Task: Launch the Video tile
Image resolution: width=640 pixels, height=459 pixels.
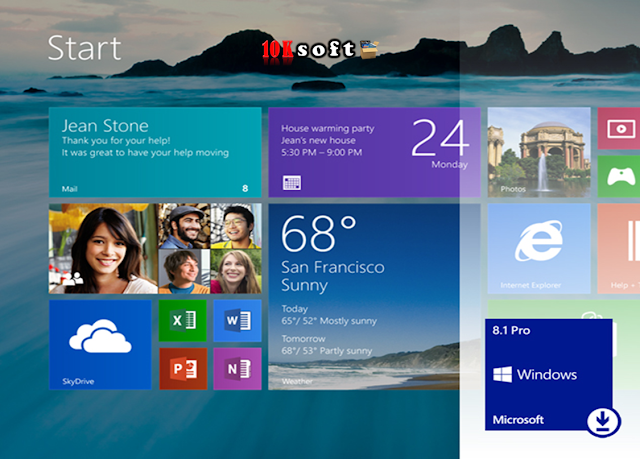Action: (x=619, y=128)
